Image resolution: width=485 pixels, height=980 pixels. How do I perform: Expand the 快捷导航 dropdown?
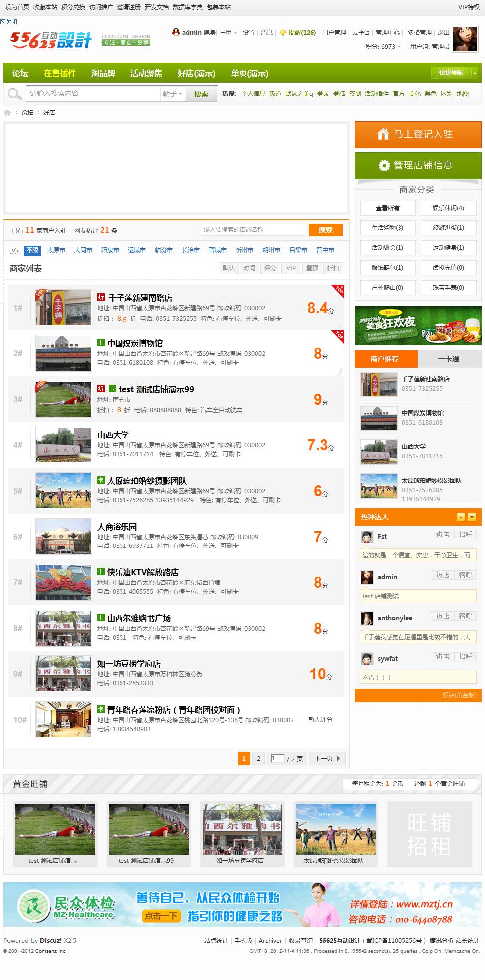[x=455, y=73]
